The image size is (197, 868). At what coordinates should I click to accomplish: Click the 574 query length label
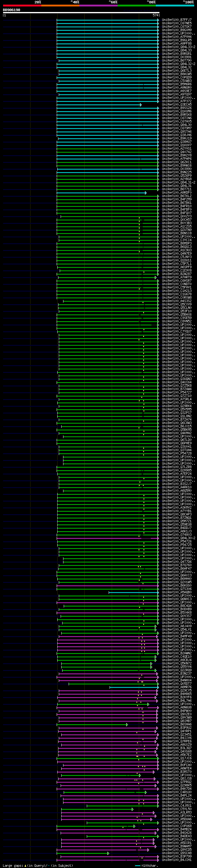pyautogui.click(x=155, y=15)
